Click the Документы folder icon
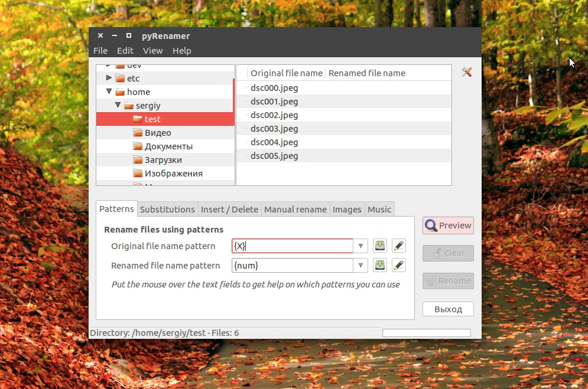The width and height of the screenshot is (588, 389). pyautogui.click(x=138, y=146)
